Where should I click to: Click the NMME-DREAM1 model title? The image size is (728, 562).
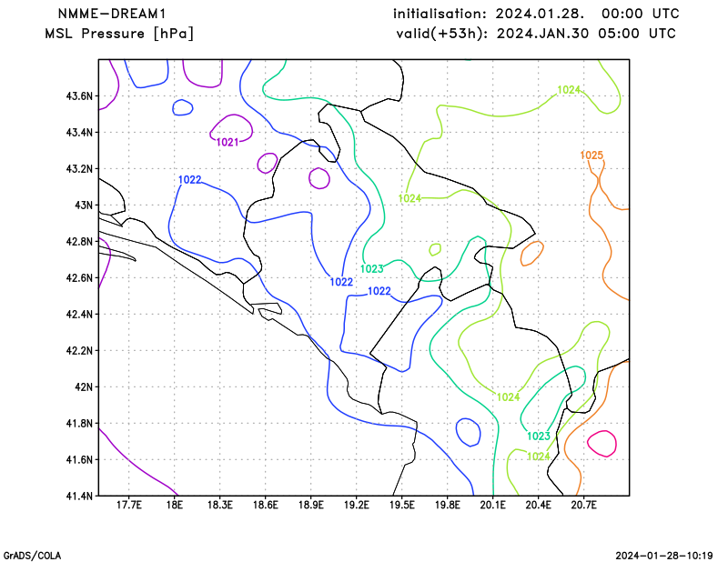coord(111,14)
